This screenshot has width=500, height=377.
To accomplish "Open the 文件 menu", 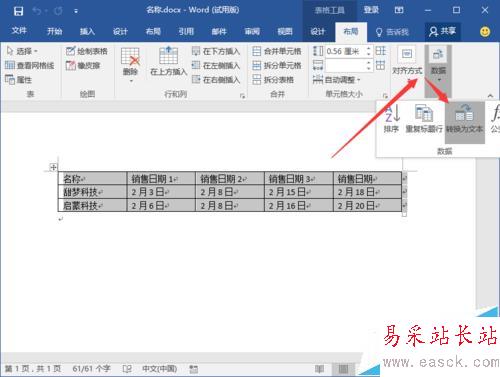I will (19, 31).
